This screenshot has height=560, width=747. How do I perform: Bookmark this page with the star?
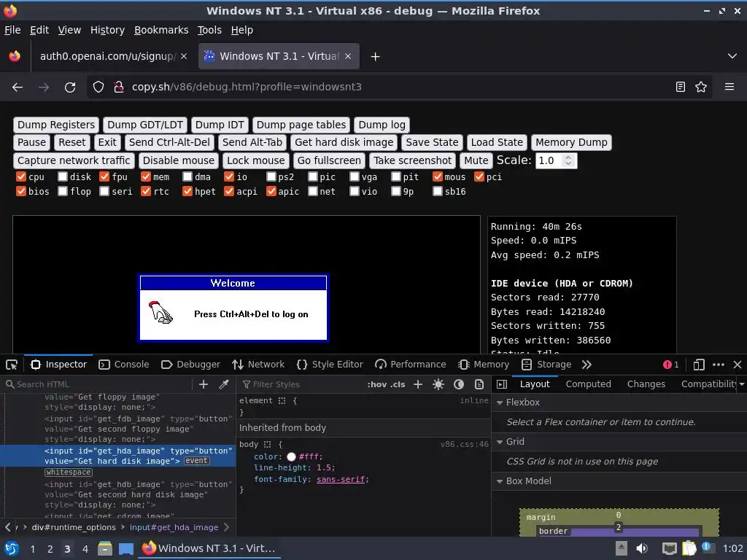701,87
